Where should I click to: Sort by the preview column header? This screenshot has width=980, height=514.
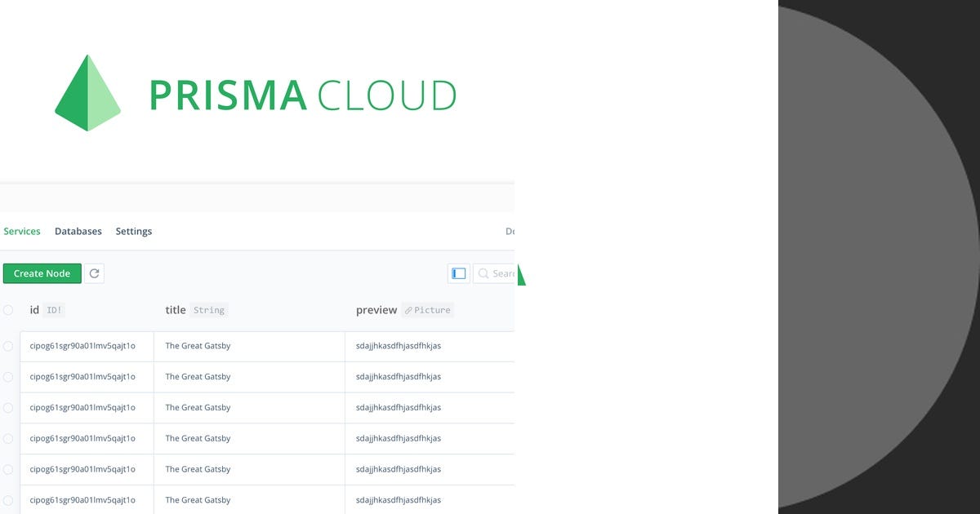pos(376,310)
